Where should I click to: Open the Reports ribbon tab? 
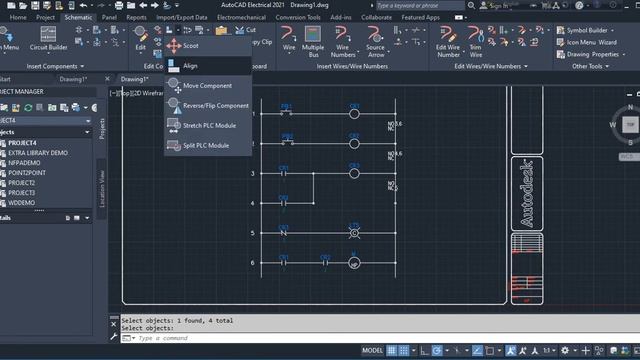point(136,18)
